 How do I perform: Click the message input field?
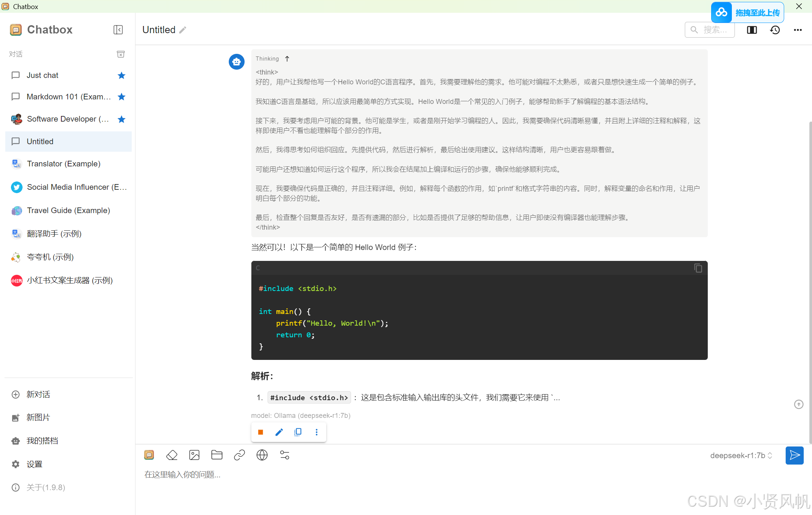414,475
